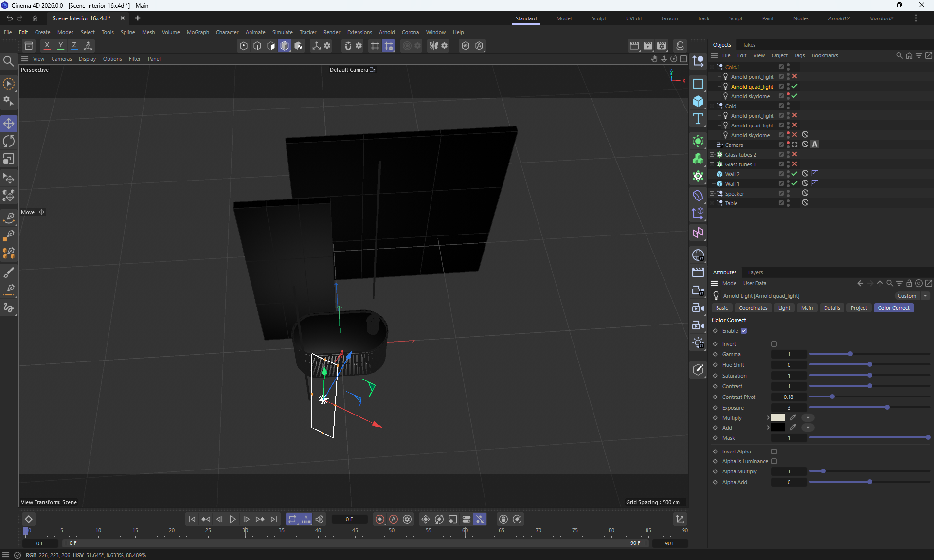Open the Takes panel tab
The height and width of the screenshot is (560, 934).
tap(749, 45)
